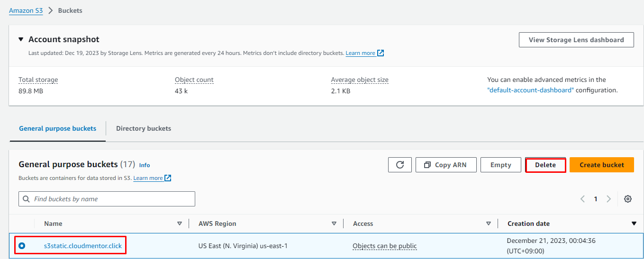This screenshot has width=644, height=259.
Task: Click the refresh buckets icon button
Action: [400, 165]
